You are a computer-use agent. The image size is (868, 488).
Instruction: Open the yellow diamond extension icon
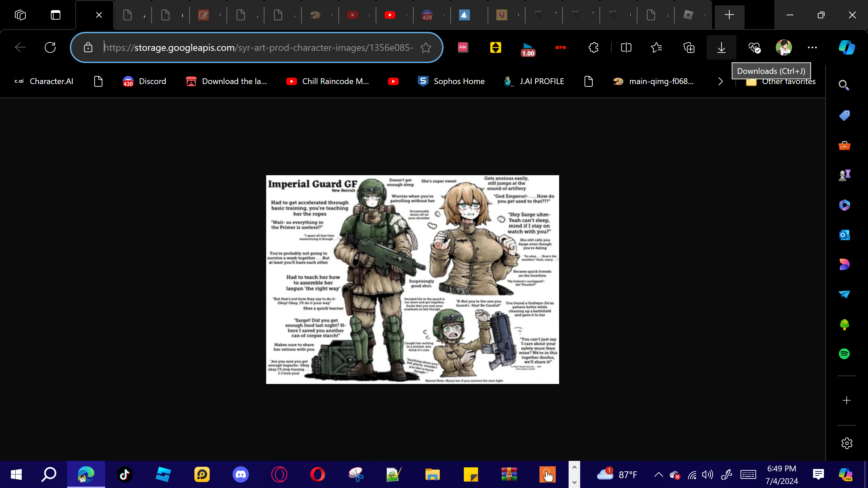tap(495, 47)
